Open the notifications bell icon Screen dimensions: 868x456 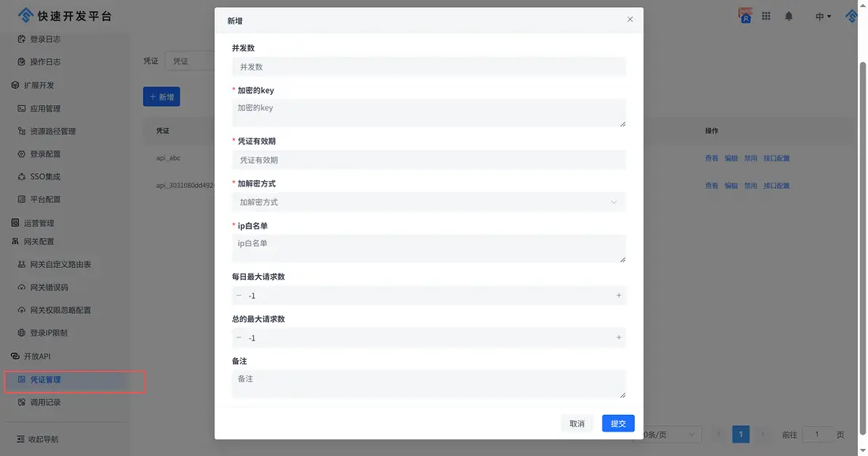788,15
